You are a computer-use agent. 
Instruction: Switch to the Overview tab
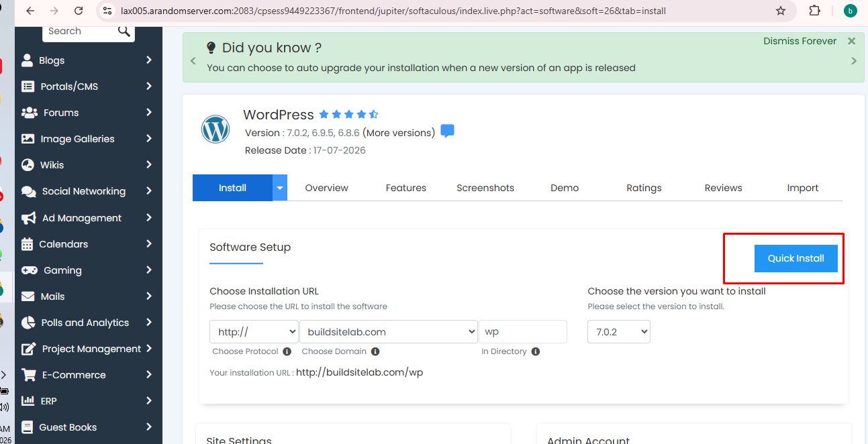(x=326, y=188)
